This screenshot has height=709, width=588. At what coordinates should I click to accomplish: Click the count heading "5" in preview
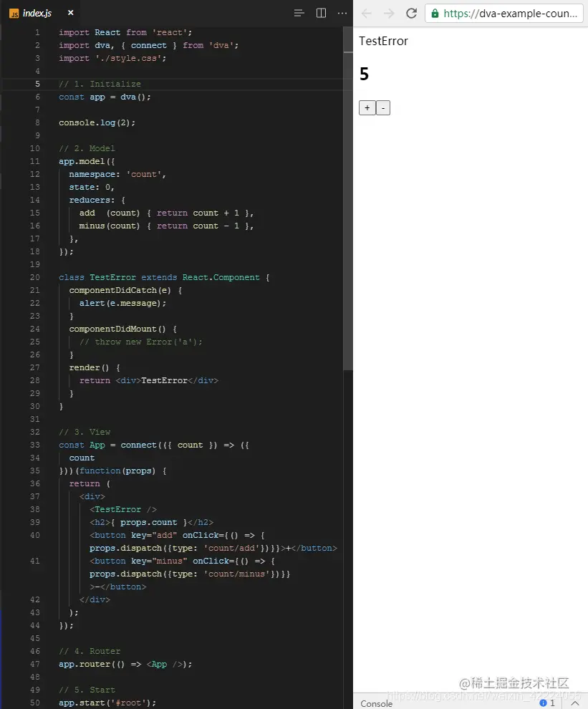(x=364, y=74)
